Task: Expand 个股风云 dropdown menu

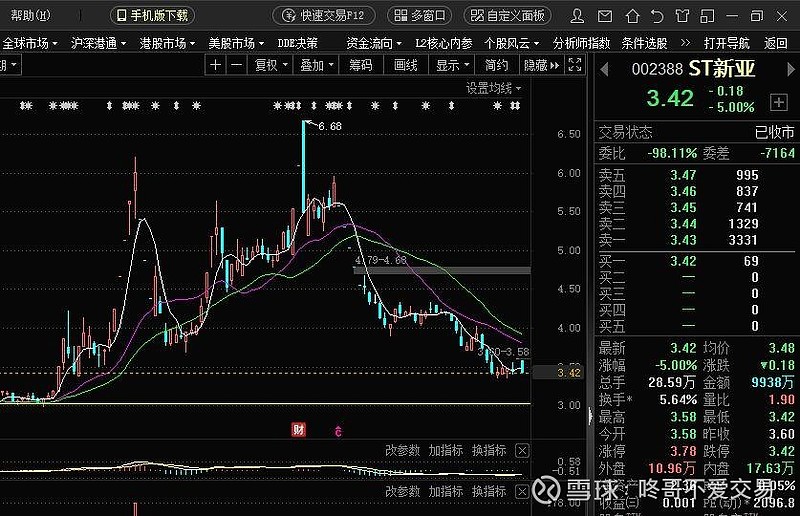Action: (512, 43)
